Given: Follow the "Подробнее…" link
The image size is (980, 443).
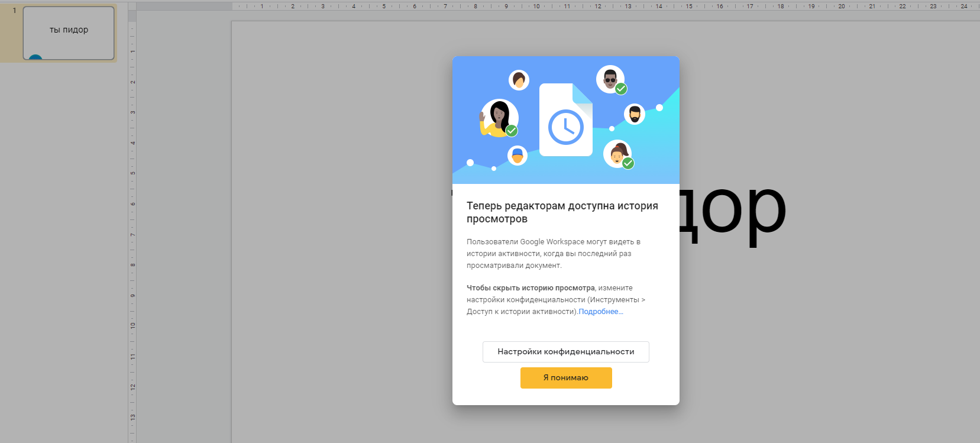Looking at the screenshot, I should tap(600, 312).
